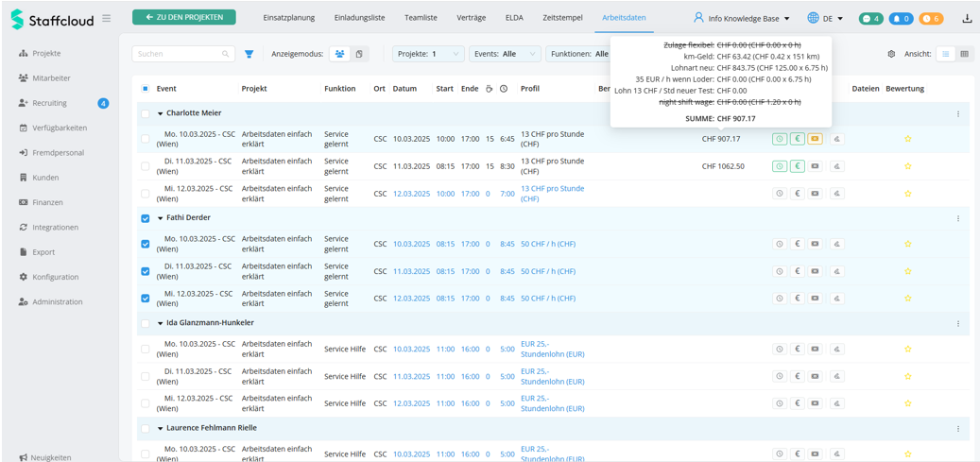The height and width of the screenshot is (462, 980).
Task: Open the table settings gear icon
Action: 891,54
